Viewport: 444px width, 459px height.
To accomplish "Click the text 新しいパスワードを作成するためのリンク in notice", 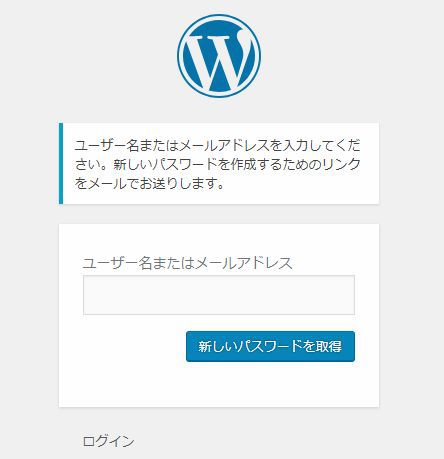I will pyautogui.click(x=237, y=164).
